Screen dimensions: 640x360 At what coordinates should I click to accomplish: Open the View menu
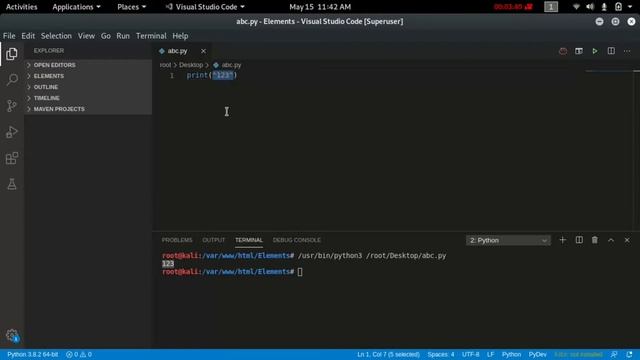pyautogui.click(x=87, y=36)
